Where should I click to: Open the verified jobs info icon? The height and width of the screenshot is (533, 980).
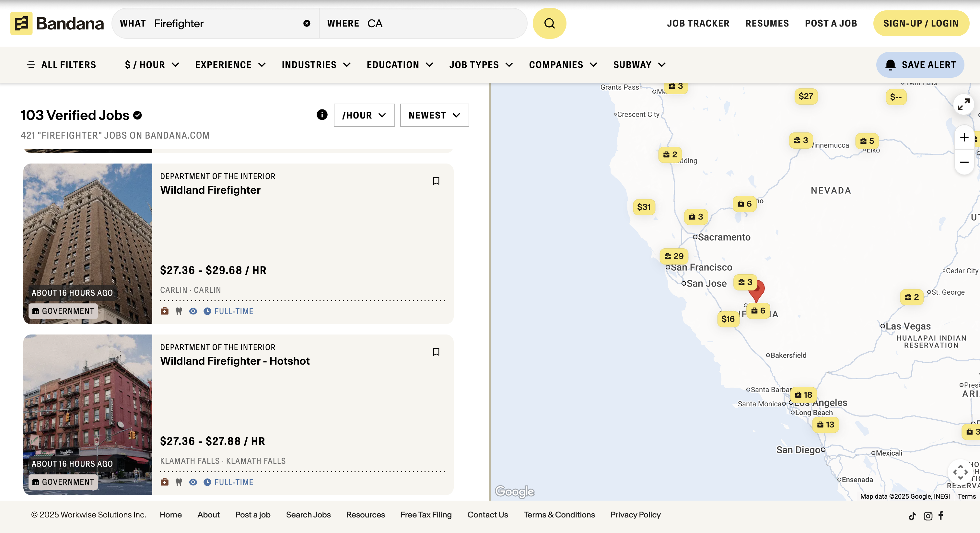point(322,115)
